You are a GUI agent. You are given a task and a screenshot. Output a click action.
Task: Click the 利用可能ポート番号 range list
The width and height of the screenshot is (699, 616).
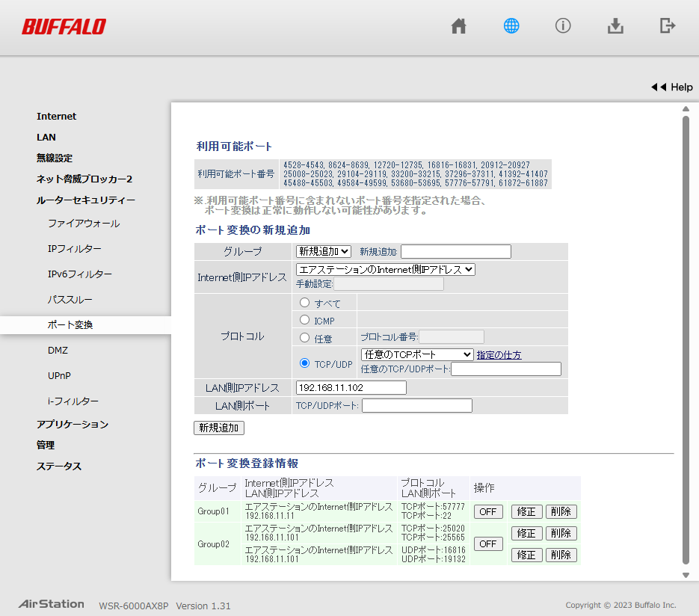[x=416, y=174]
